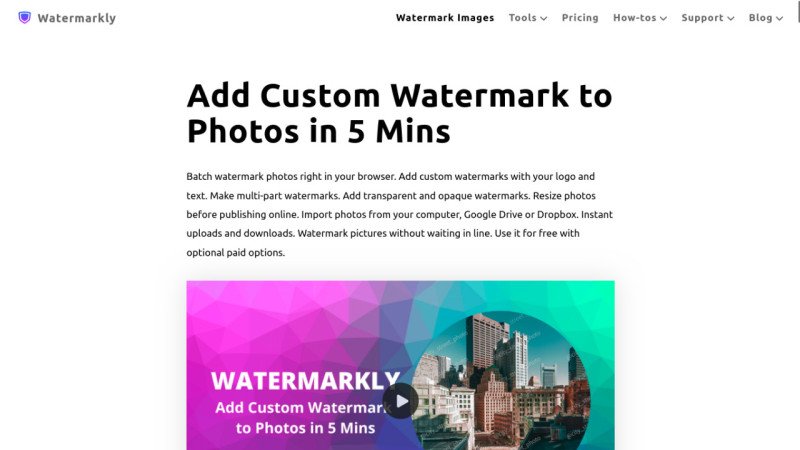The width and height of the screenshot is (800, 450).
Task: Open the Watermark Images menu item
Action: point(445,18)
